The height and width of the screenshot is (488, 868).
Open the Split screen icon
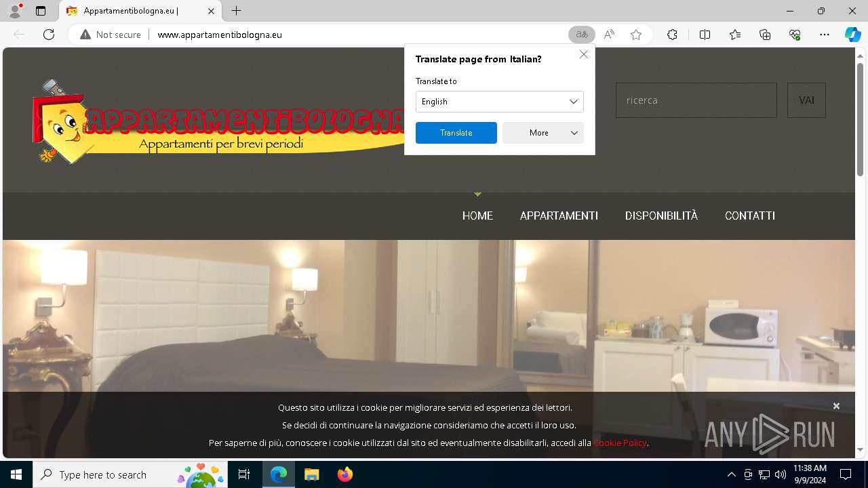coord(705,35)
